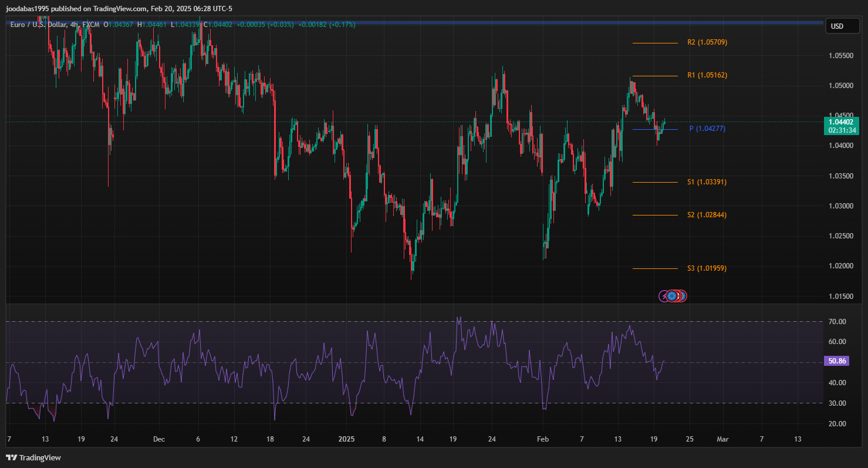Image resolution: width=868 pixels, height=468 pixels.
Task: Click the TradingView logo in bottom corner
Action: [x=33, y=457]
